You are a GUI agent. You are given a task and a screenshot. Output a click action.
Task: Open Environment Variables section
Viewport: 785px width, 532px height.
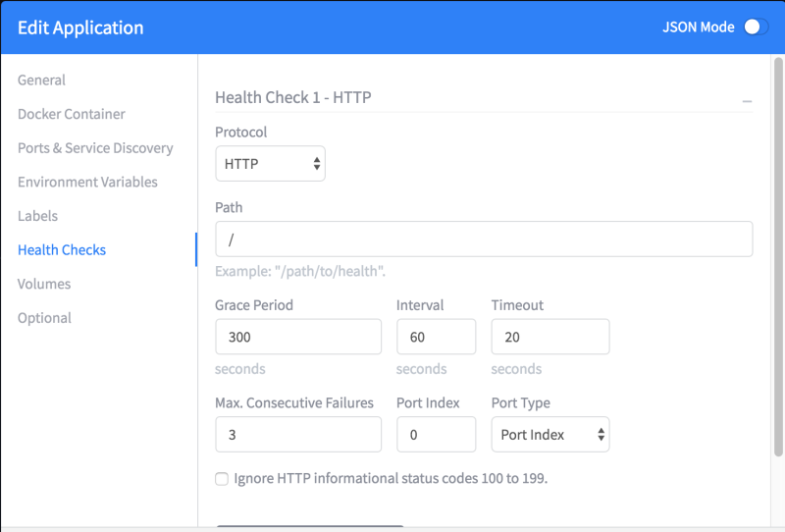click(87, 182)
